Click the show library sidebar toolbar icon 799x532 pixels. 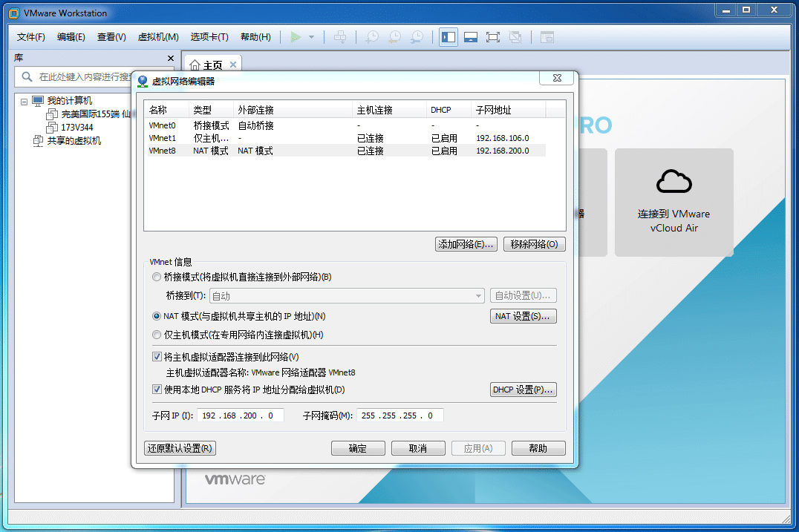click(449, 37)
